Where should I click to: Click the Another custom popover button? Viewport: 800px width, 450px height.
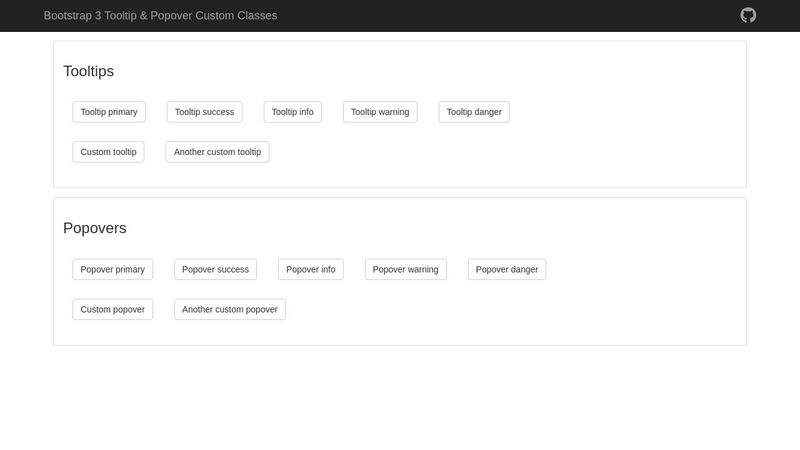(230, 309)
